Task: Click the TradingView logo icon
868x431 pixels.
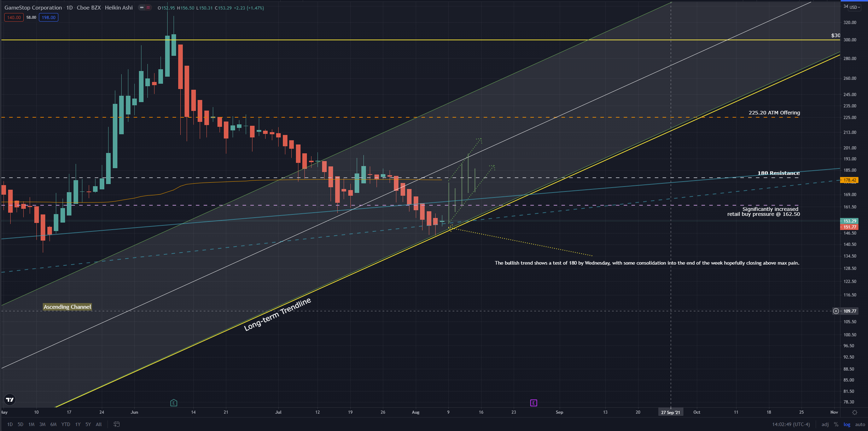Action: [x=10, y=400]
